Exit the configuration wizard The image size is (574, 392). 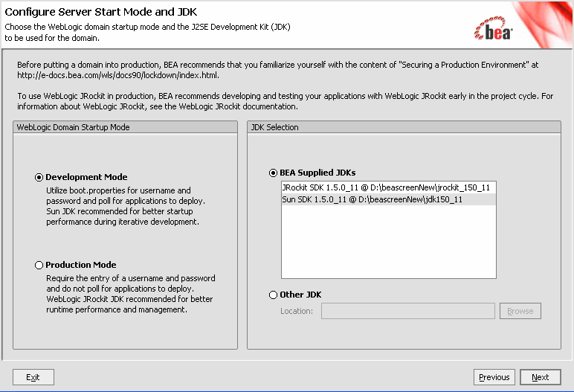click(33, 377)
